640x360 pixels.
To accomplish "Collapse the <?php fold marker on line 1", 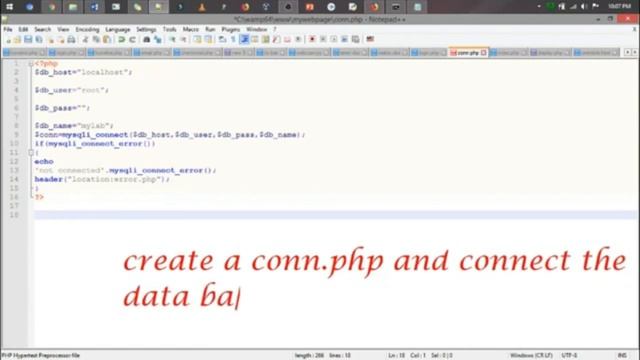I will tap(31, 64).
